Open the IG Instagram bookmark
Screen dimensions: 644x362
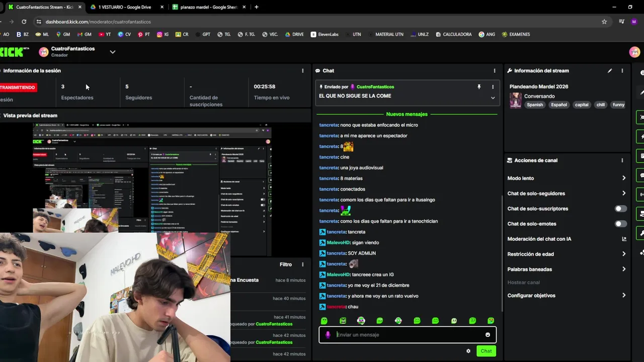[163, 34]
